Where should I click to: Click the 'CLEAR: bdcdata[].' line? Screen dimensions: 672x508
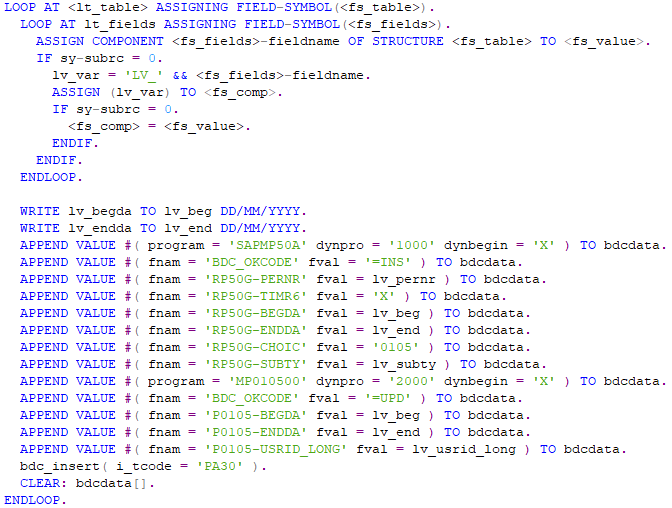pyautogui.click(x=87, y=484)
